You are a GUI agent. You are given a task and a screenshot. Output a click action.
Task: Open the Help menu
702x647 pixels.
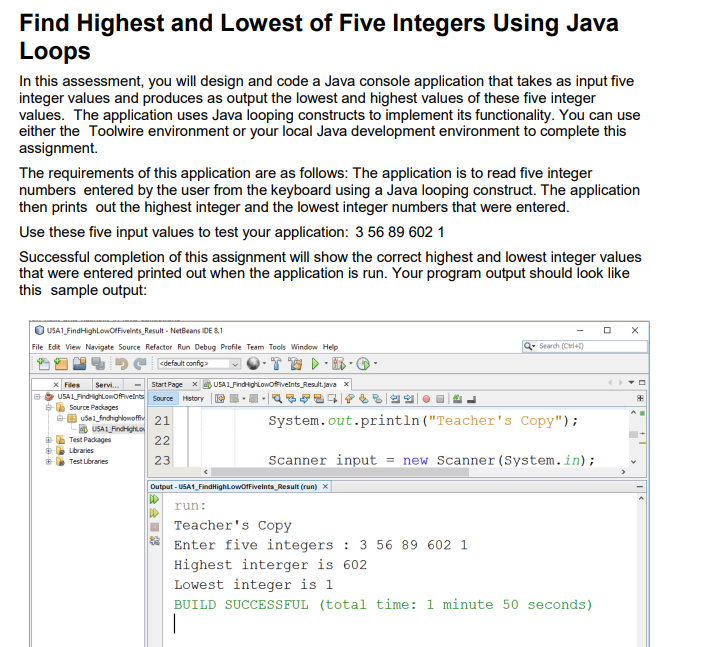[x=330, y=347]
